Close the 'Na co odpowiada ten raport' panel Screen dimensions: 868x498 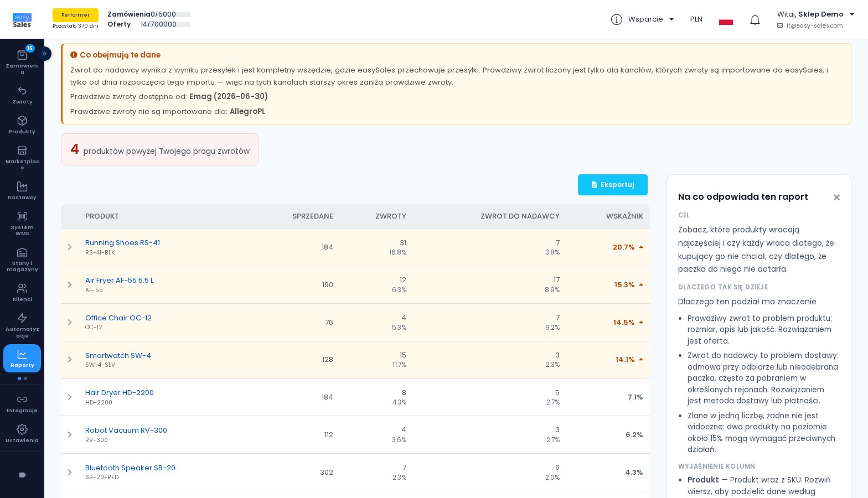836,197
